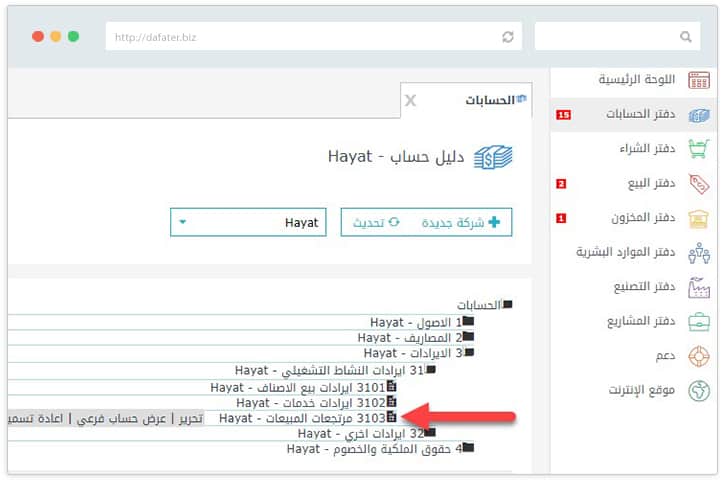Click the Edit (تحرير) link on account 3103
Screen dimensions: 725x485
pyautogui.click(x=184, y=418)
